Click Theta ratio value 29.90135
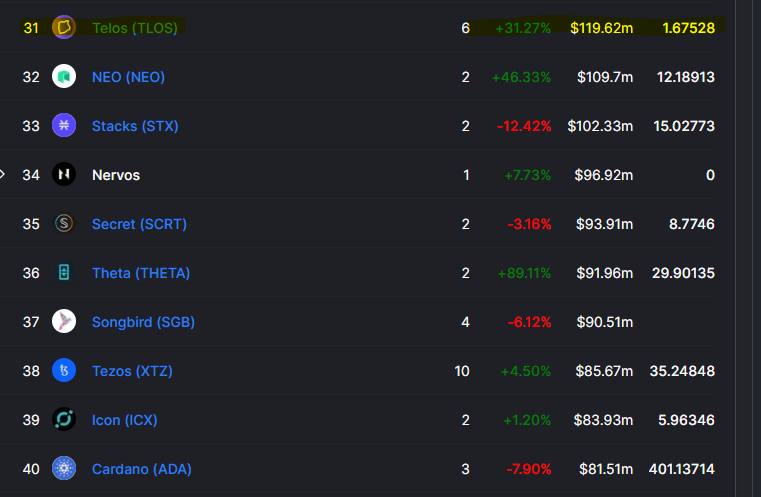The width and height of the screenshot is (761, 497). click(683, 273)
